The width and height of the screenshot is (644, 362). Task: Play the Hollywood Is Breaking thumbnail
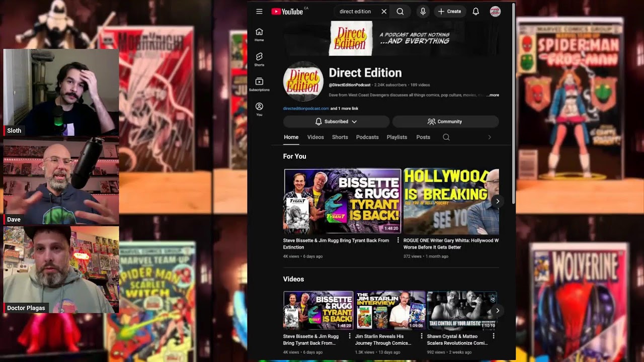click(451, 201)
